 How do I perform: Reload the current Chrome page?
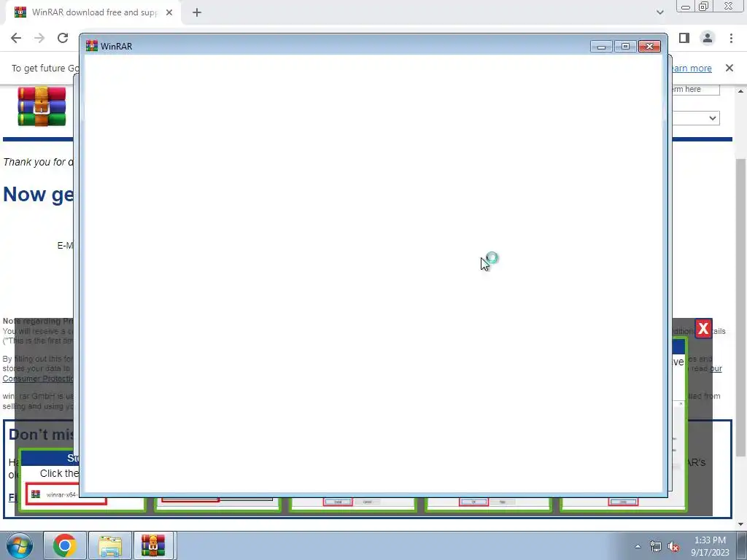[63, 38]
